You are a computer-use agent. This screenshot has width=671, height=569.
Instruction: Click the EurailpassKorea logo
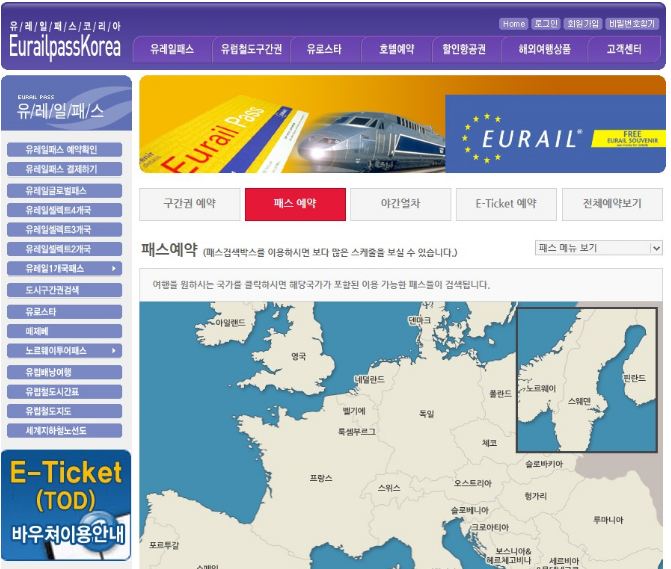tap(65, 41)
